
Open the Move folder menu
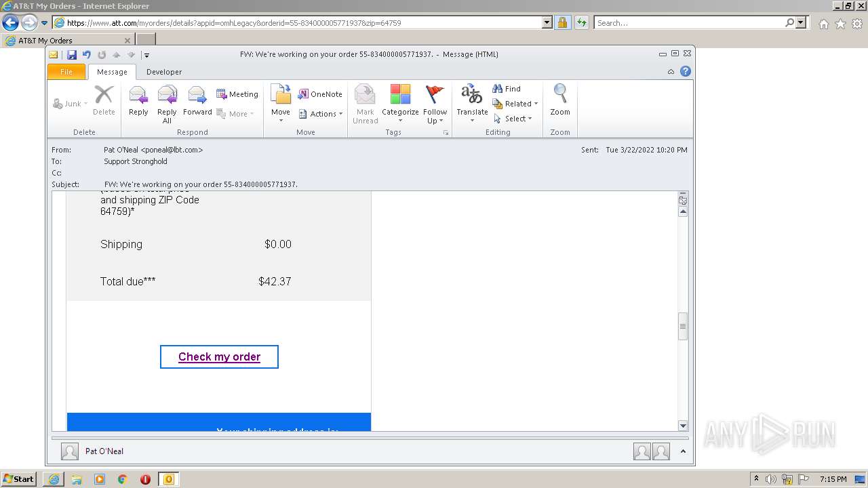click(281, 104)
